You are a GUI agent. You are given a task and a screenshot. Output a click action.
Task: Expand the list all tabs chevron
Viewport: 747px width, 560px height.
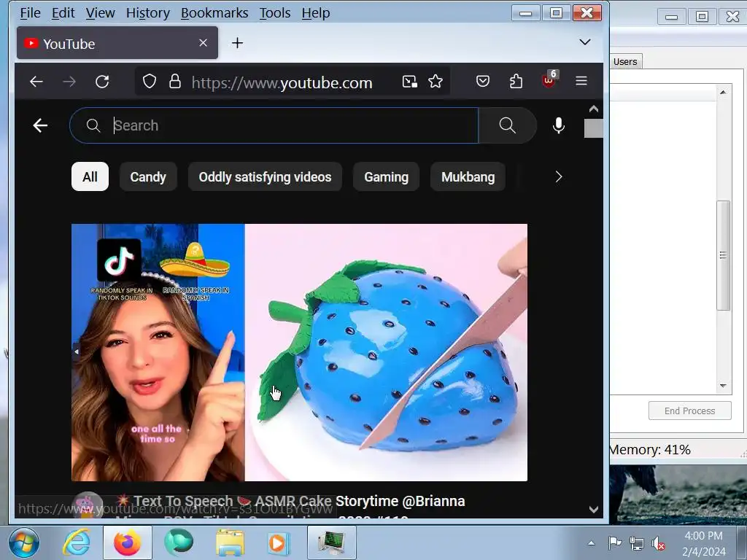click(x=584, y=42)
